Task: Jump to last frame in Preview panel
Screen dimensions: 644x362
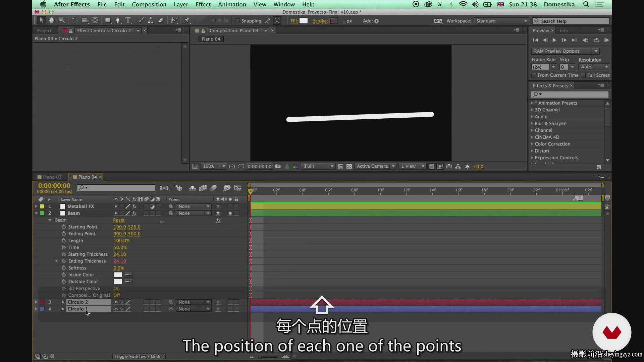Action: point(574,40)
